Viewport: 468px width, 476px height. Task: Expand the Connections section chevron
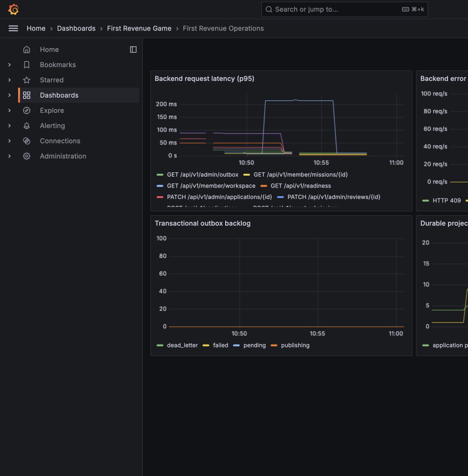[x=10, y=140]
